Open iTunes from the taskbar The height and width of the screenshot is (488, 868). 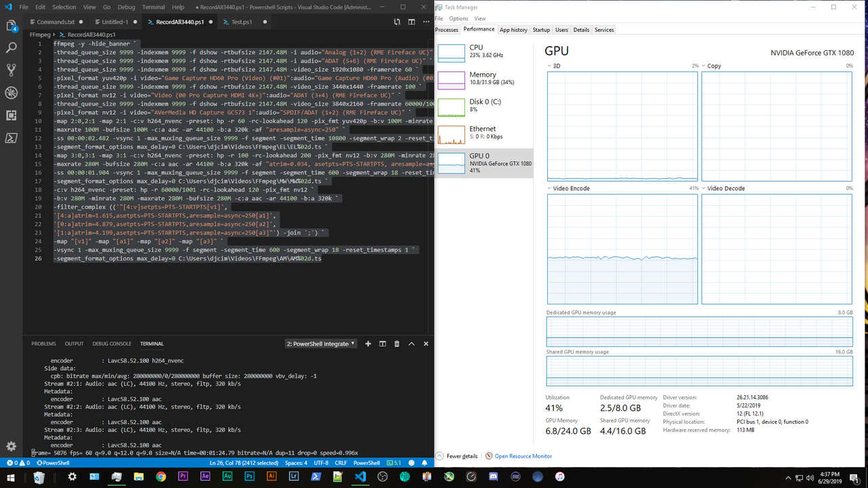(x=559, y=477)
